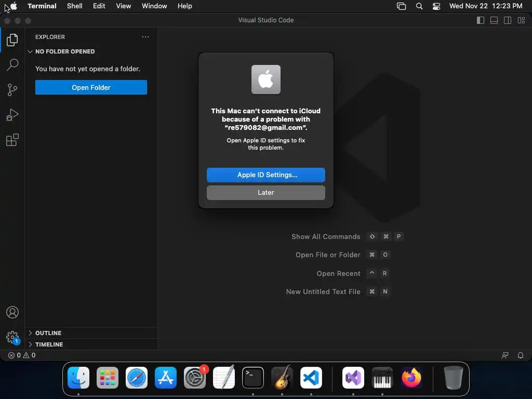Click the Open File or Folder hint
Viewport: 532px width, 399px height.
pos(328,255)
